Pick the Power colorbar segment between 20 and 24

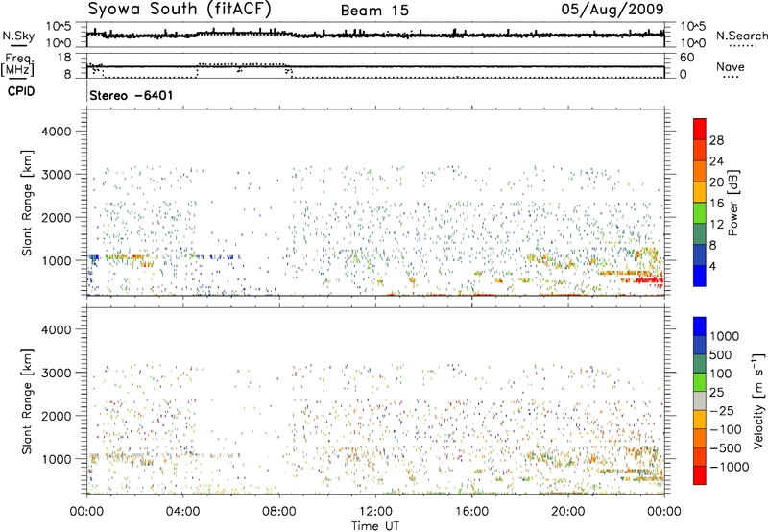pos(700,171)
